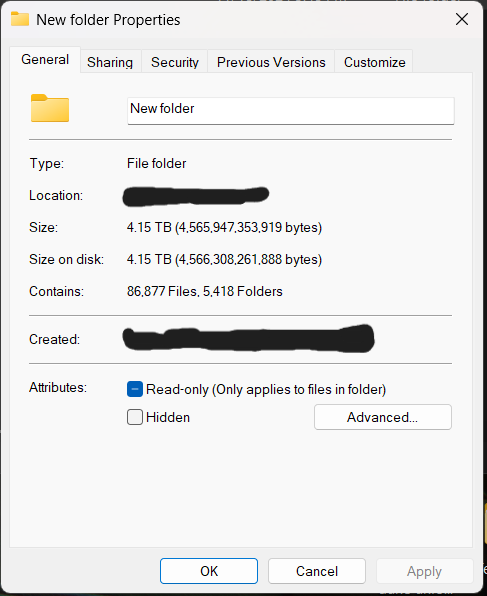Click into the folder name text field
Viewport: 487px width, 596px height.
[x=291, y=111]
